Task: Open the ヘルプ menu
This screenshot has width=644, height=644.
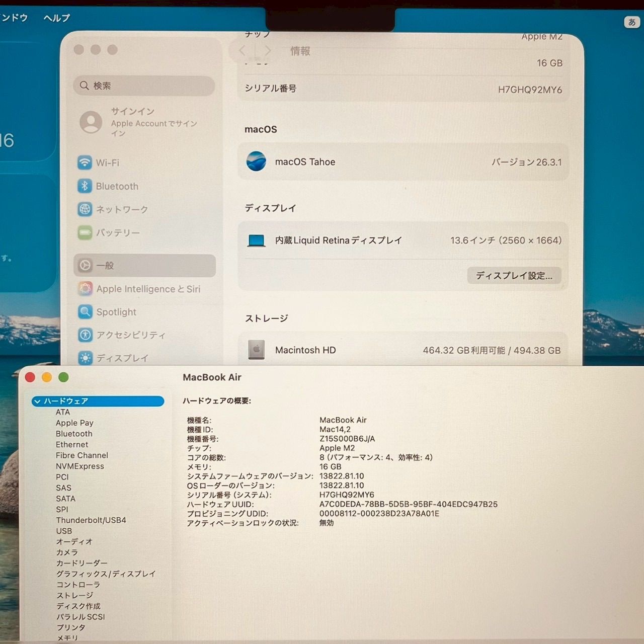Action: click(x=56, y=18)
